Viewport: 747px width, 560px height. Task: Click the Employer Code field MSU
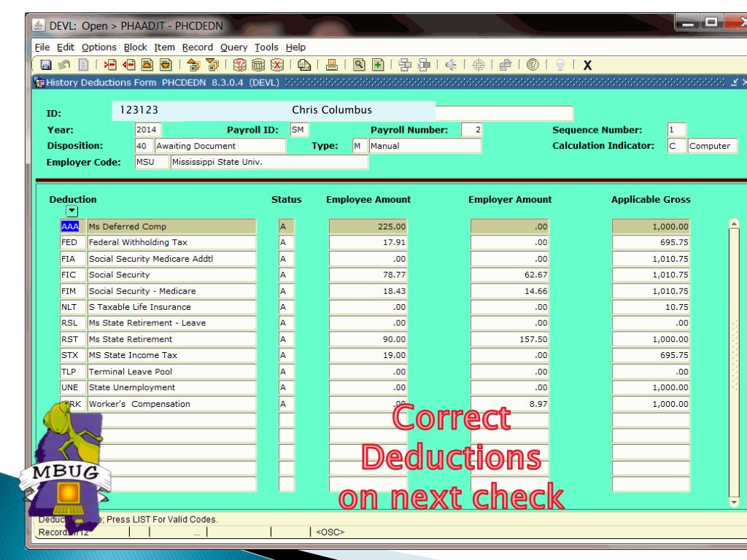152,162
